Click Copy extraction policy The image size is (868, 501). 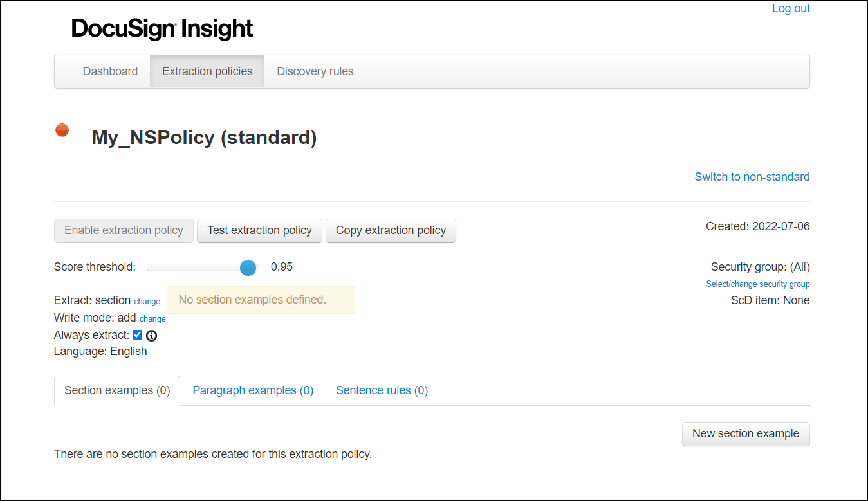pos(391,230)
